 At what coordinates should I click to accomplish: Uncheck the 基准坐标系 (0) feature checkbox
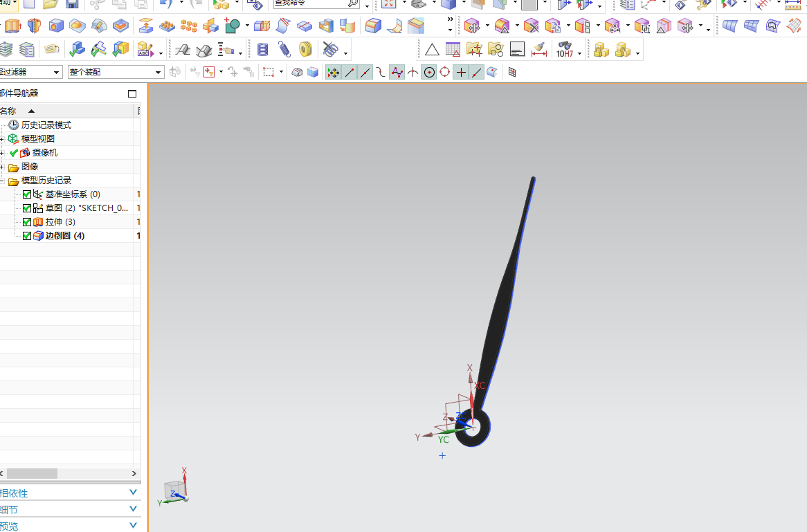[27, 194]
